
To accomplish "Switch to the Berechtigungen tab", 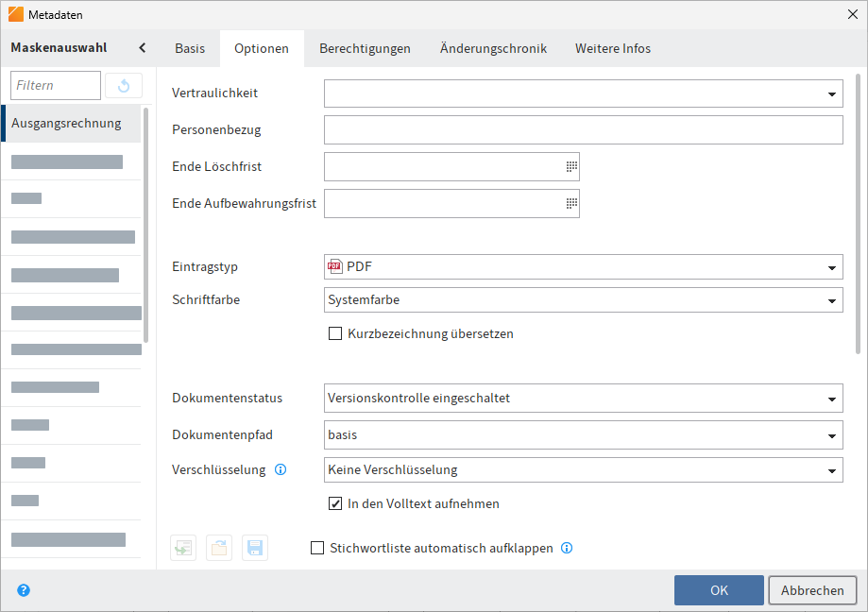I will click(x=365, y=47).
